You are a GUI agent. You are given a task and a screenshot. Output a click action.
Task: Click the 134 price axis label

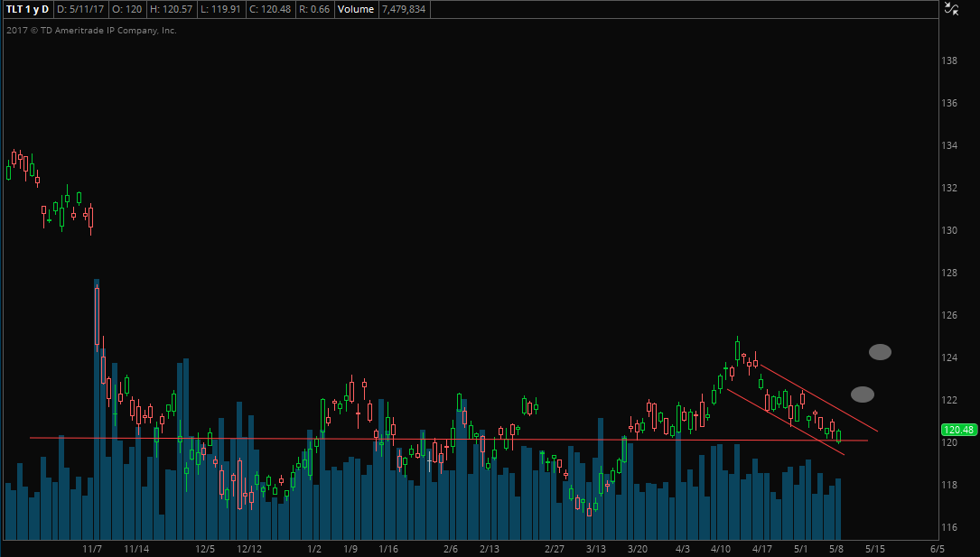click(948, 145)
